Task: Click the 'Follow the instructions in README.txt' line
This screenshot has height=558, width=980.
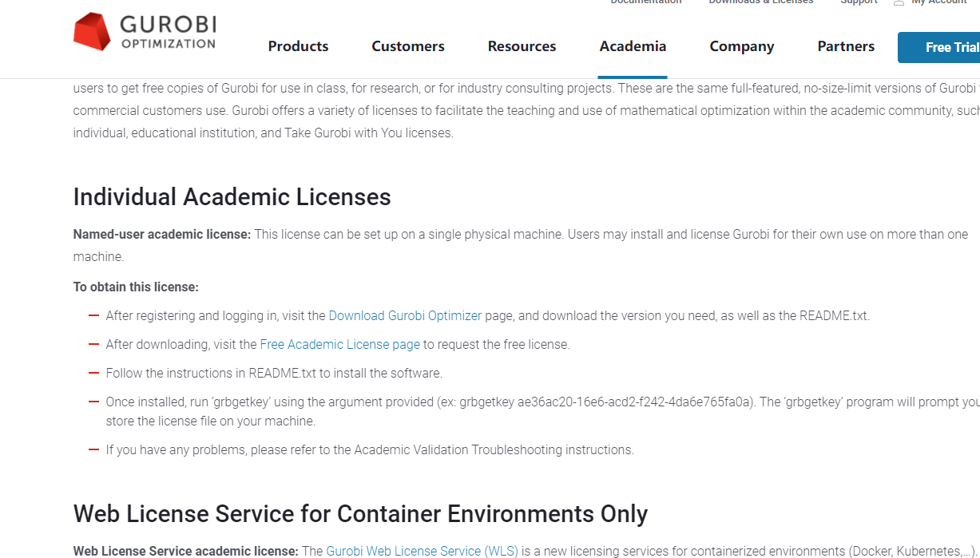Action: (x=274, y=373)
